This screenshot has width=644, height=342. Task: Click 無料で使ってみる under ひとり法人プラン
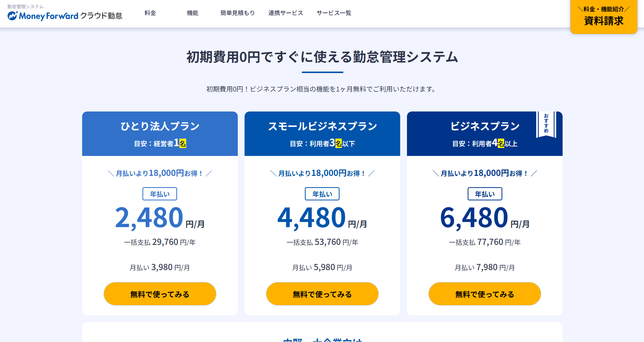160,294
